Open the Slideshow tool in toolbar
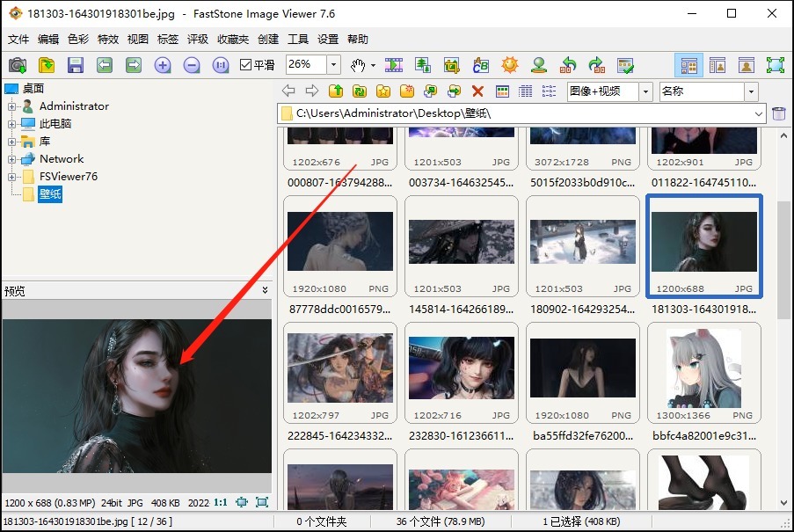The image size is (794, 532). click(394, 65)
